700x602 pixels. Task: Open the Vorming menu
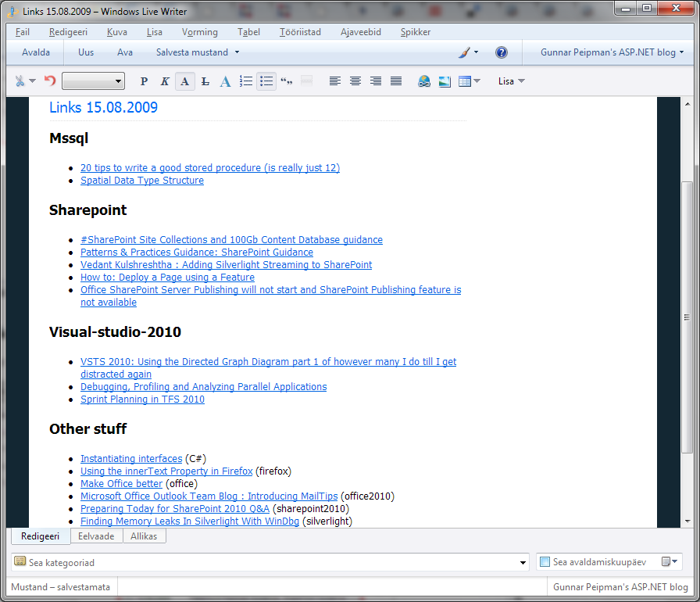pos(199,32)
